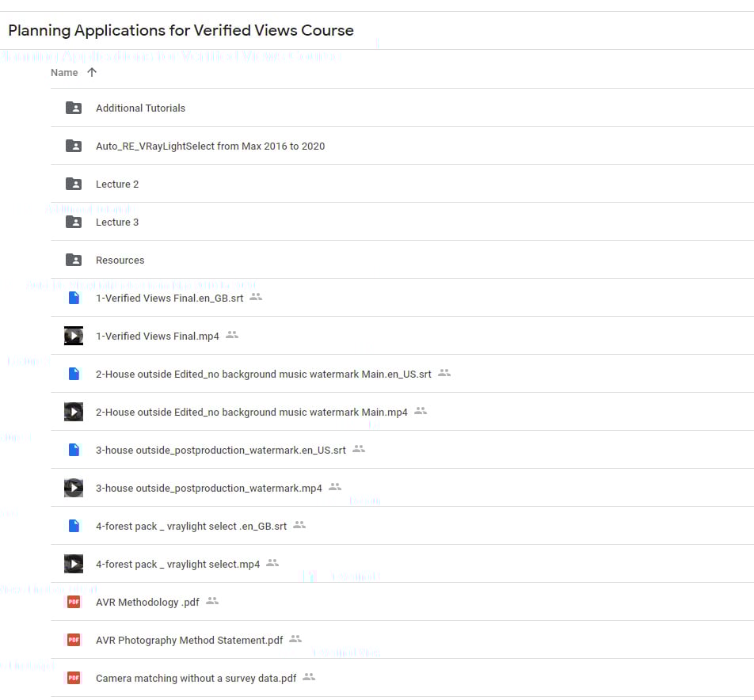Click the 4-forest pack vraylight select.mp4 video thumbnail
This screenshot has height=700, width=754.
coord(74,564)
